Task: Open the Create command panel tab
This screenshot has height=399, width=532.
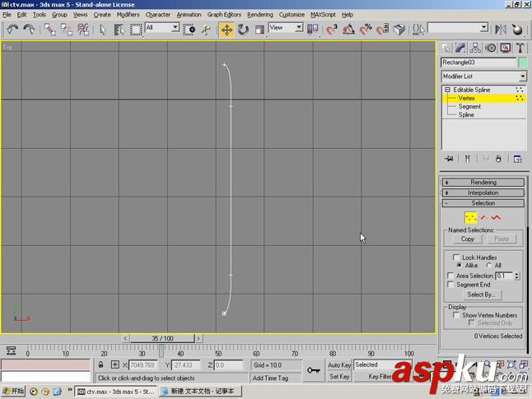Action: pyautogui.click(x=446, y=48)
